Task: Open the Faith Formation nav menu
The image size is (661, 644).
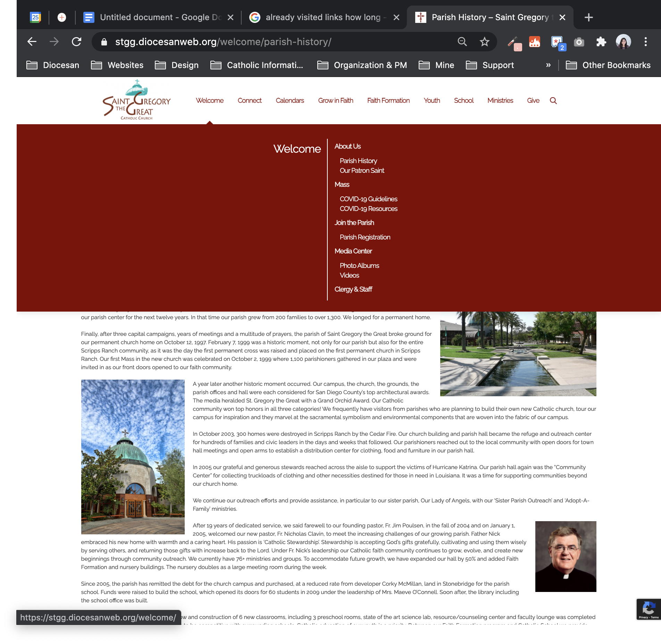Action: coord(388,101)
